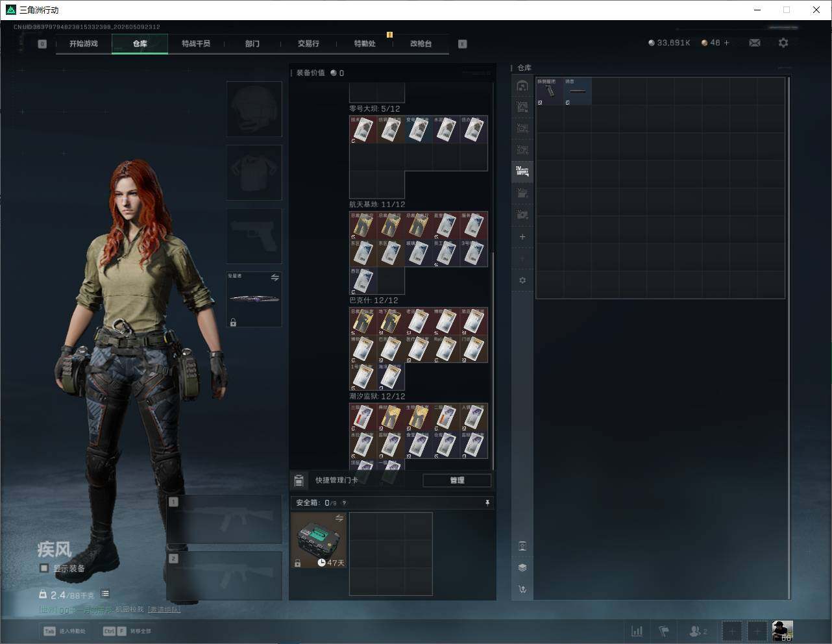Pin the 安全箱 panel
The image size is (832, 644).
point(487,502)
